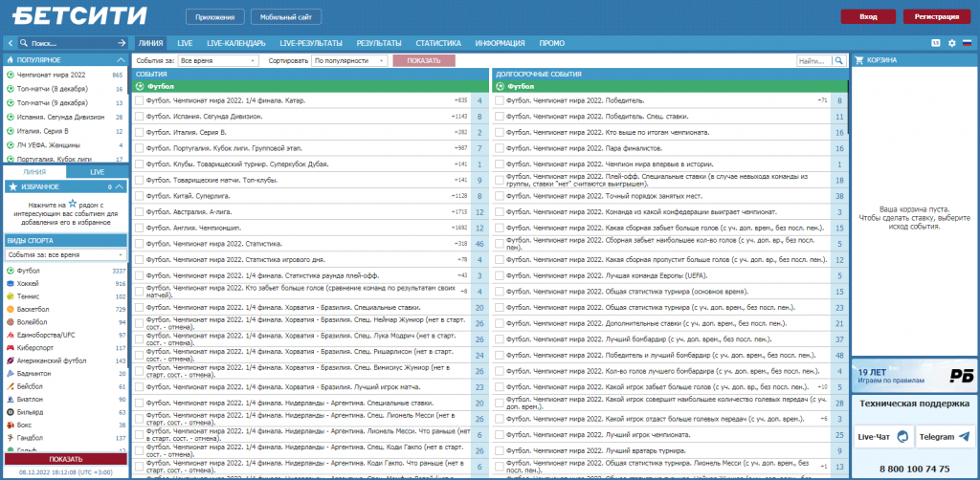This screenshot has height=480, width=980.
Task: Open the СТАТИСТИКА tab
Action: [x=438, y=43]
